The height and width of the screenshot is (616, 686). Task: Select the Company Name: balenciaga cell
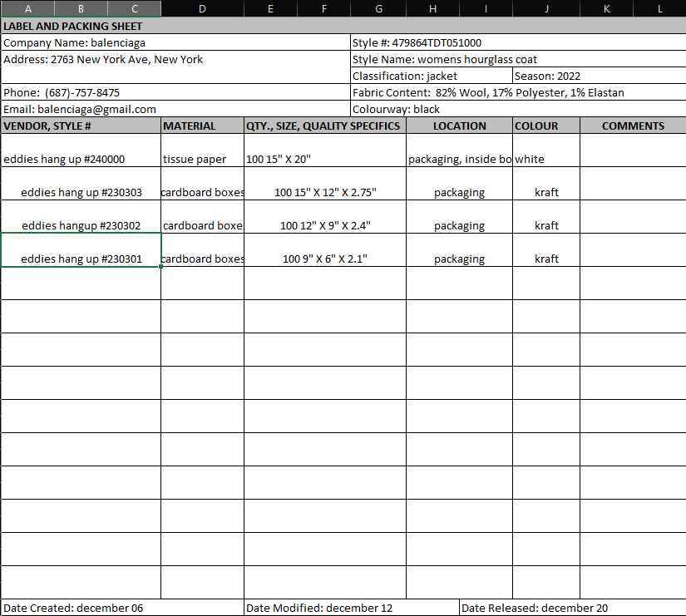176,42
